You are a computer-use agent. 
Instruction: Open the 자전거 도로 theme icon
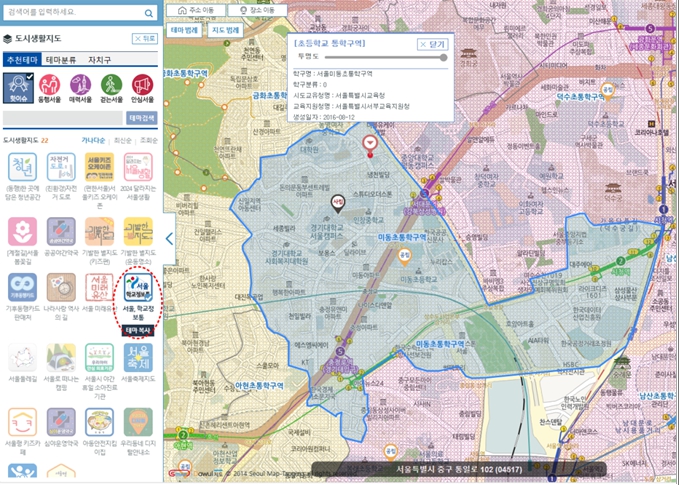pyautogui.click(x=61, y=167)
